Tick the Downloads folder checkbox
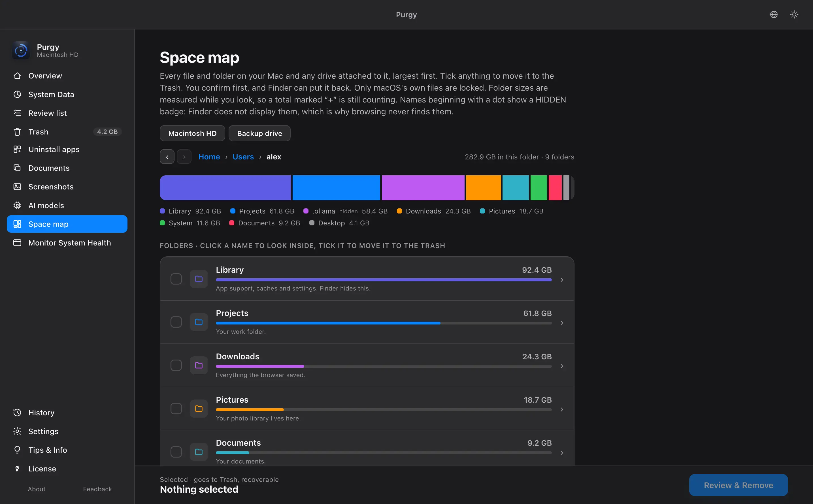This screenshot has height=504, width=813. pyautogui.click(x=176, y=365)
